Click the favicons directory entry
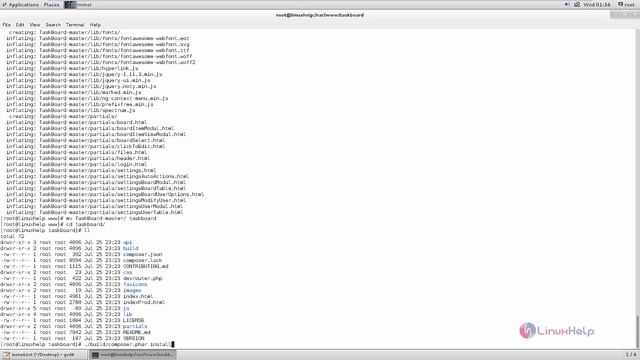 [135, 284]
